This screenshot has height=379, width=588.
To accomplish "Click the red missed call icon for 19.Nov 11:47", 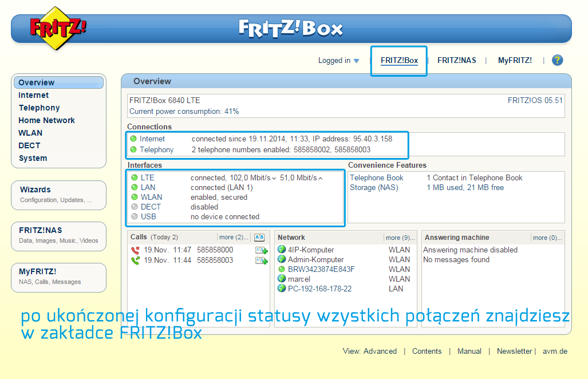I will pos(135,250).
